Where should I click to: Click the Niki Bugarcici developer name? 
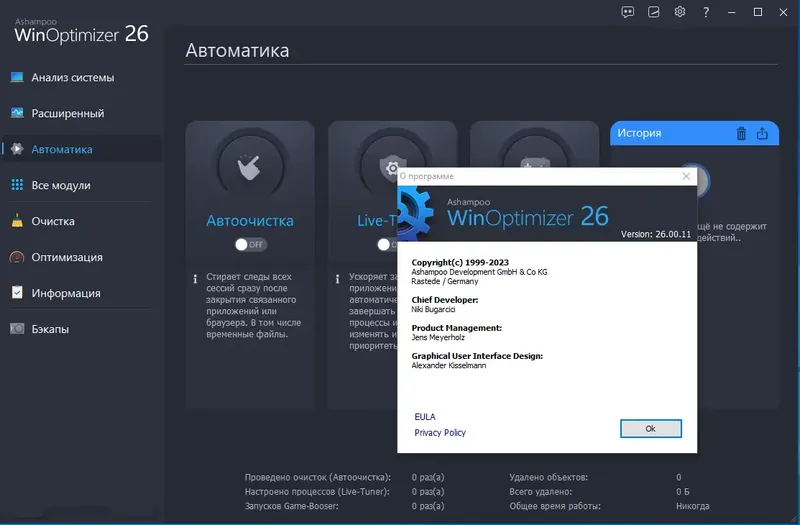click(433, 309)
